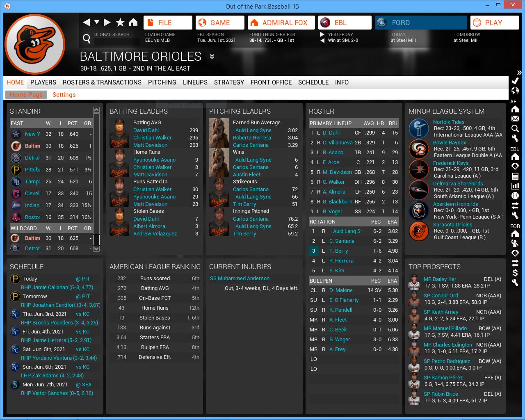
Task: Click the home icon beside the FILE menu
Action: 133,22
